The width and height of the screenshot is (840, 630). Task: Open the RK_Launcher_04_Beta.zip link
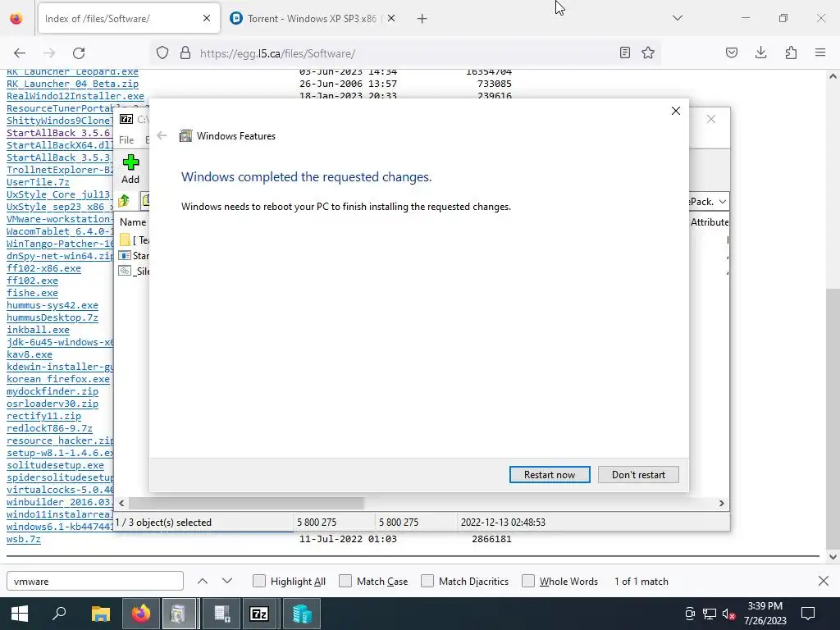pyautogui.click(x=72, y=84)
